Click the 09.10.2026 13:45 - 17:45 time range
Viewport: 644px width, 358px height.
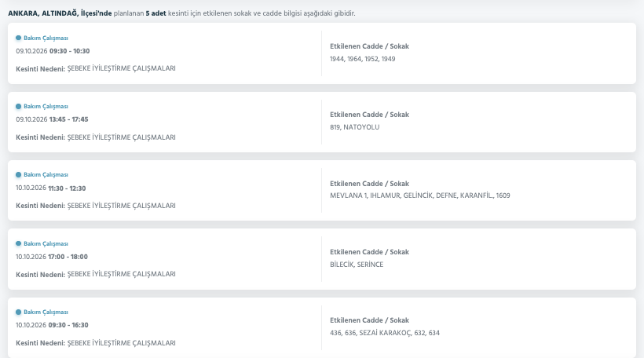pyautogui.click(x=52, y=119)
